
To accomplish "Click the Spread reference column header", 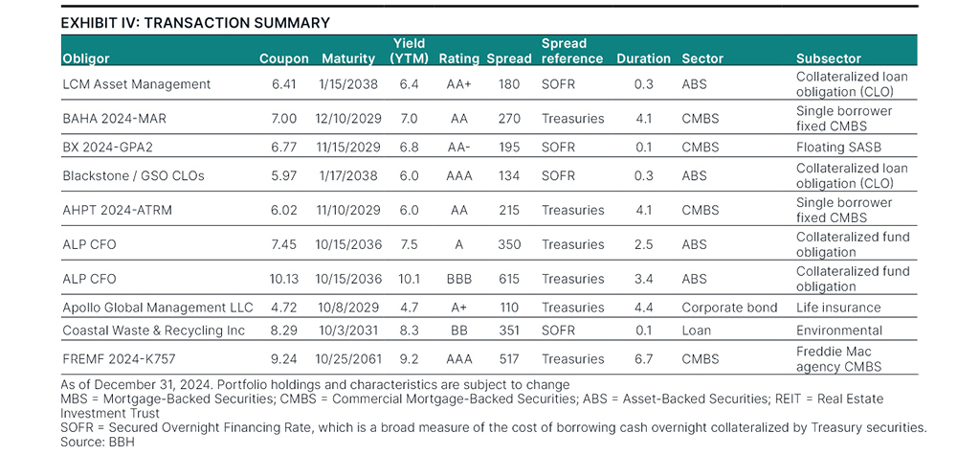I will click(x=572, y=52).
